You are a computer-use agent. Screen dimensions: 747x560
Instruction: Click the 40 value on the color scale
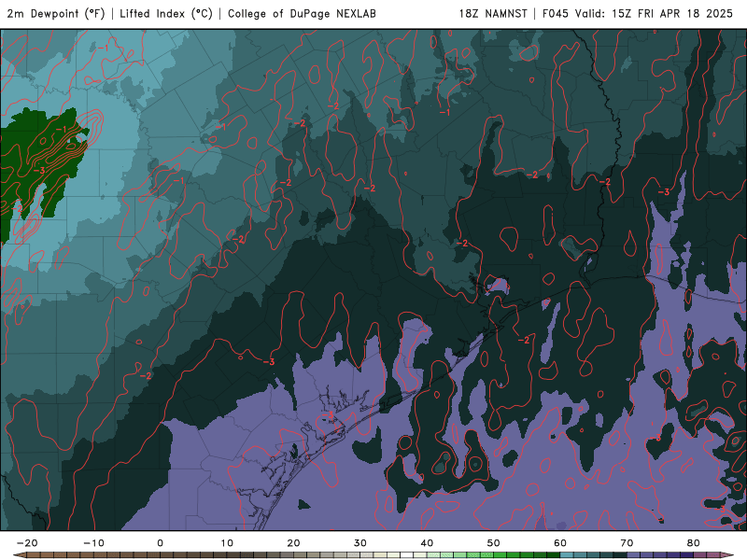[427, 543]
